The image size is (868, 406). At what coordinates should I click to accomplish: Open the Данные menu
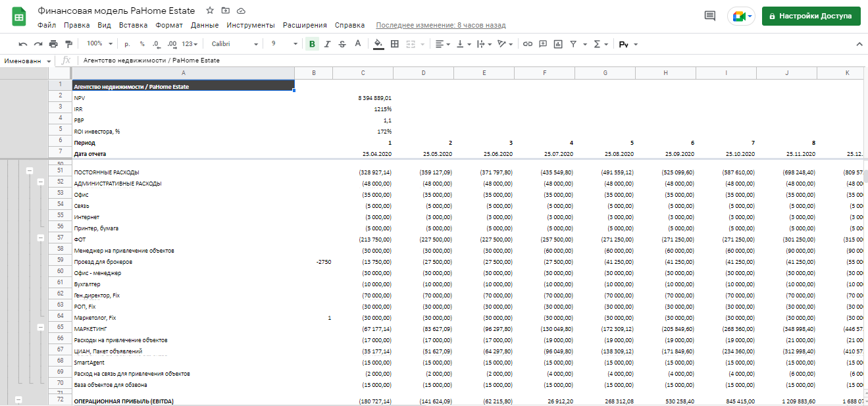pyautogui.click(x=205, y=25)
